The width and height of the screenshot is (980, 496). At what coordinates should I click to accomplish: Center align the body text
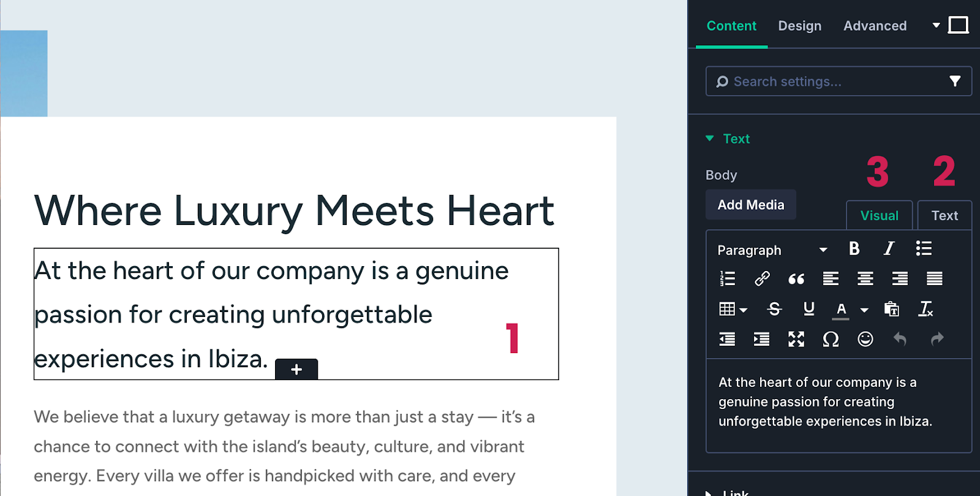click(865, 278)
